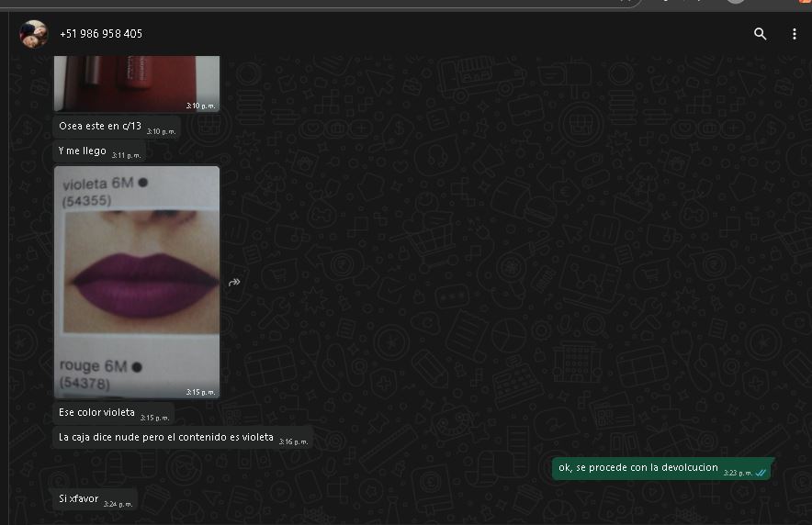Click the message 'Osea este en c/13'

click(x=100, y=127)
